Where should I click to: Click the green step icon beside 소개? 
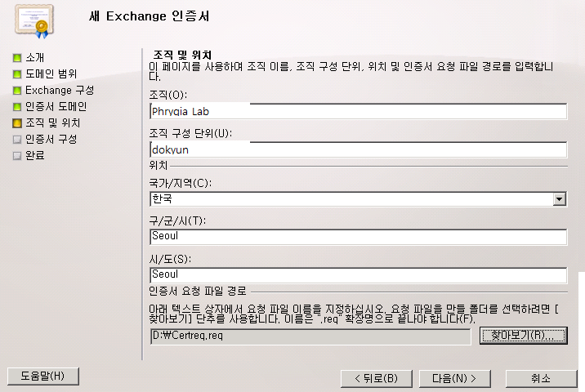[17, 58]
